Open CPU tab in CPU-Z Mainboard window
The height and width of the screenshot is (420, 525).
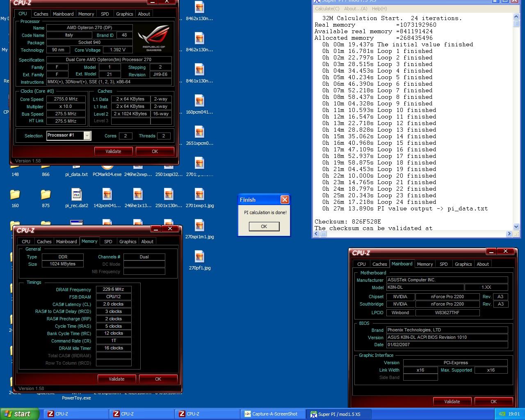pos(361,264)
